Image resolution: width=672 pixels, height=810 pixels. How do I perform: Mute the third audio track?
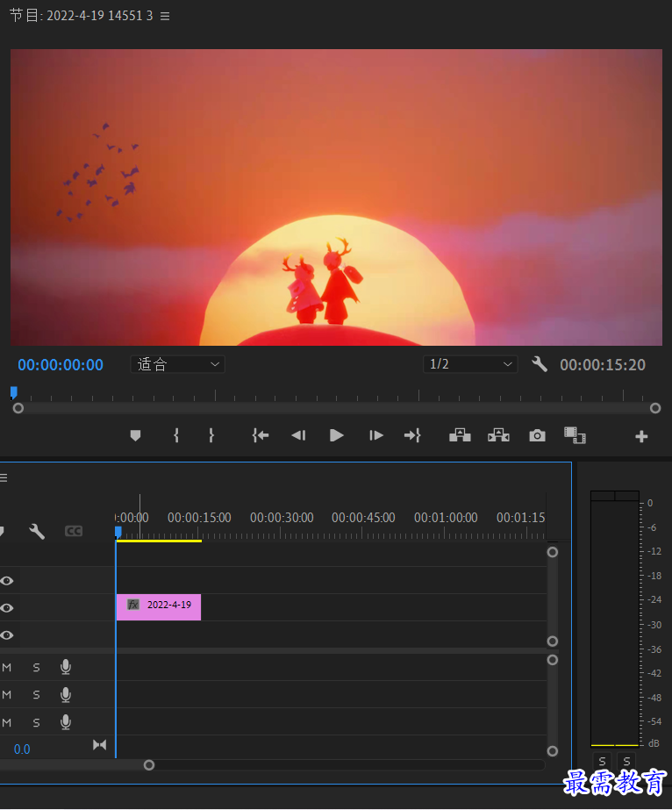point(7,723)
